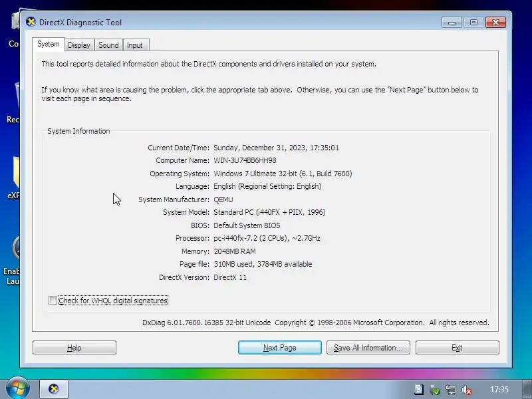Click the 'System Information' group label
The image size is (532, 399).
click(78, 131)
